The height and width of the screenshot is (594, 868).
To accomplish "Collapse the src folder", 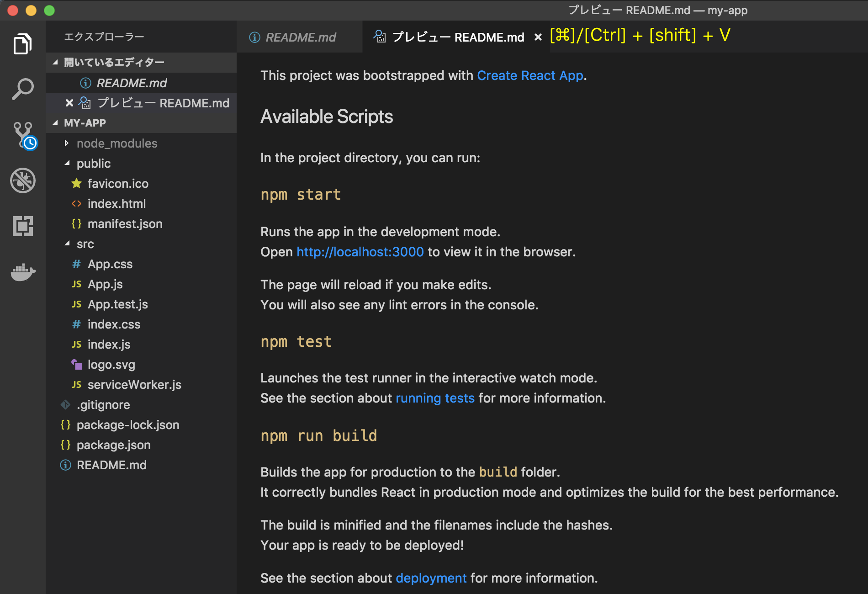I will [x=67, y=244].
